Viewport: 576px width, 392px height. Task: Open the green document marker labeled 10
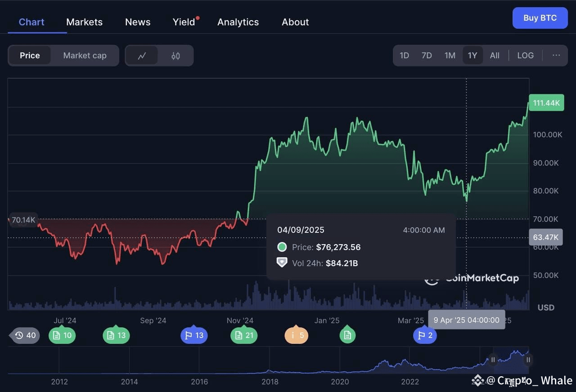click(x=62, y=335)
